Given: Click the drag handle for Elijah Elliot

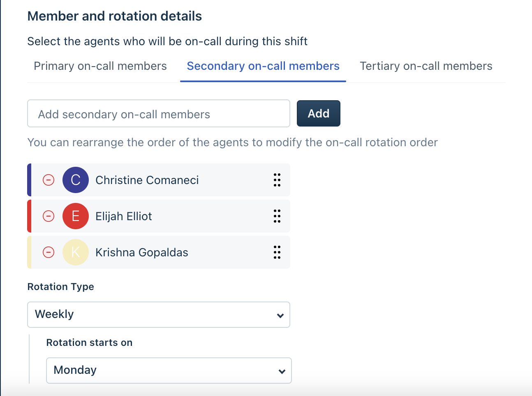Looking at the screenshot, I should click(x=277, y=216).
